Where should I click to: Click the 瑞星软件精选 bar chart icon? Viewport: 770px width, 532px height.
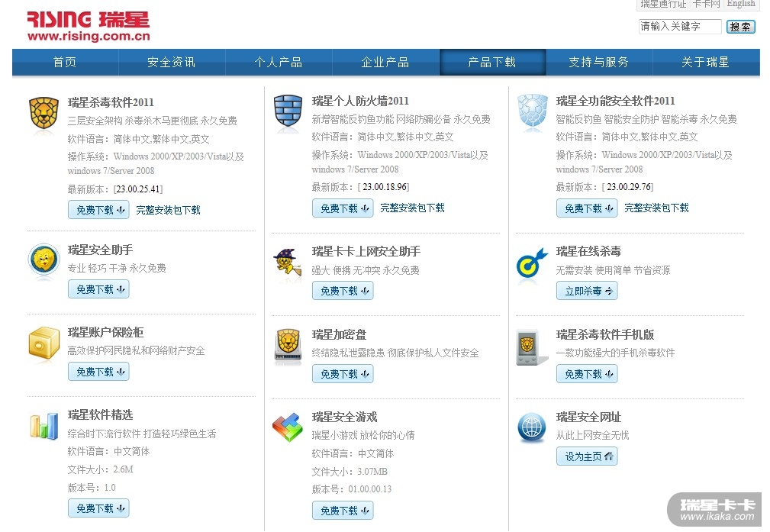pyautogui.click(x=43, y=426)
